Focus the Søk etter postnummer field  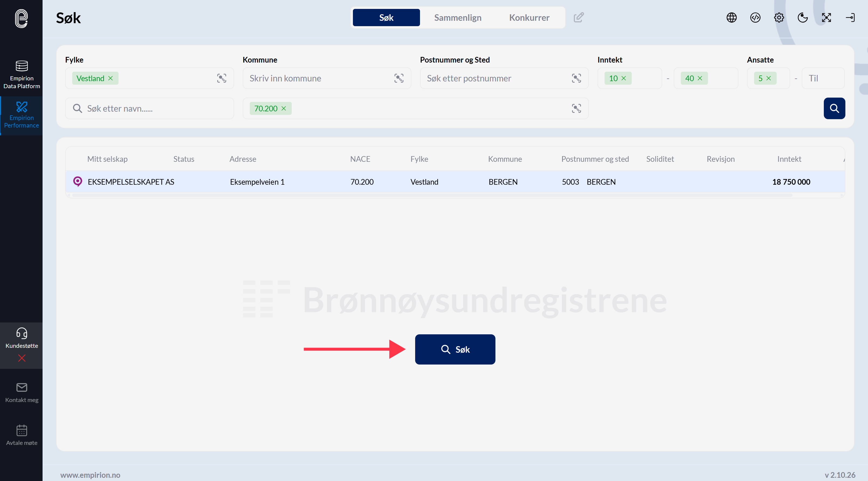[x=504, y=78]
